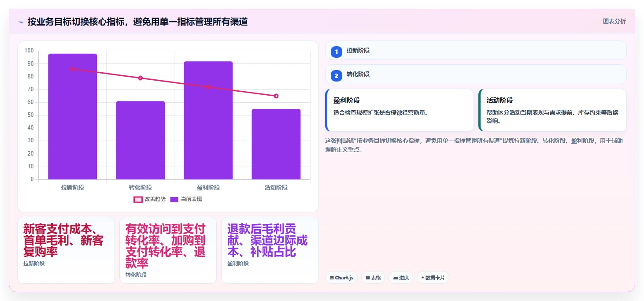Click the purple 当前表现 legend swatch
This screenshot has height=301, width=644.
[x=174, y=199]
